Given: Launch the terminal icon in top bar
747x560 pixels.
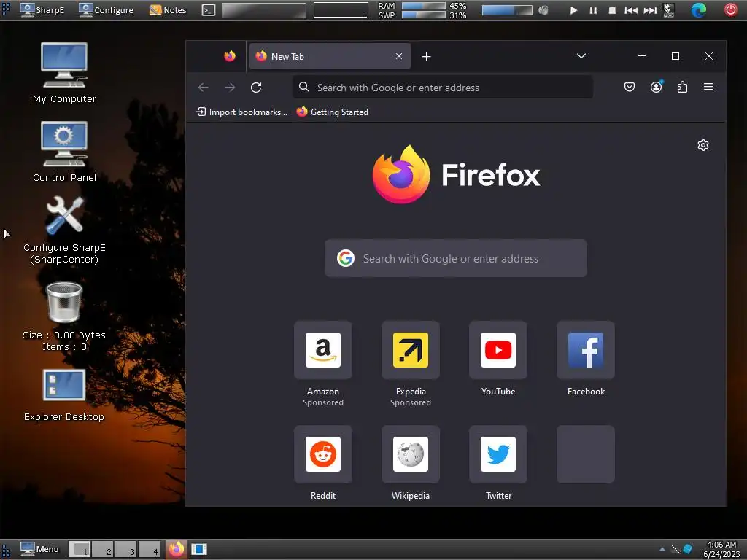Looking at the screenshot, I should tap(209, 10).
